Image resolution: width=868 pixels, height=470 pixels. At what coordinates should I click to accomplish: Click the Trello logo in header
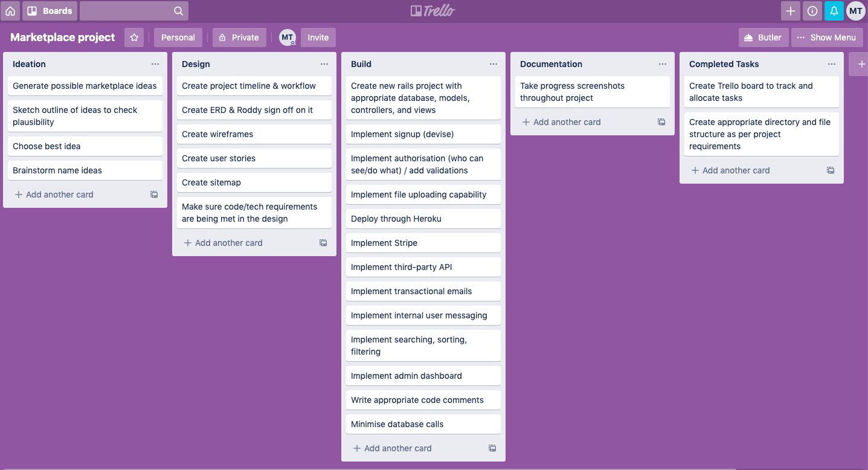tap(432, 11)
